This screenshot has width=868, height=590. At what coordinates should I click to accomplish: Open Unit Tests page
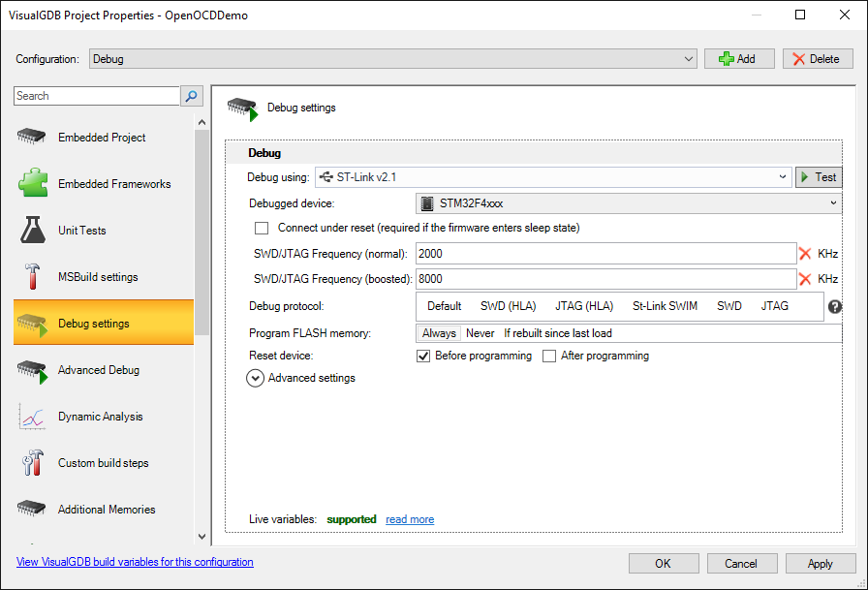pos(104,231)
